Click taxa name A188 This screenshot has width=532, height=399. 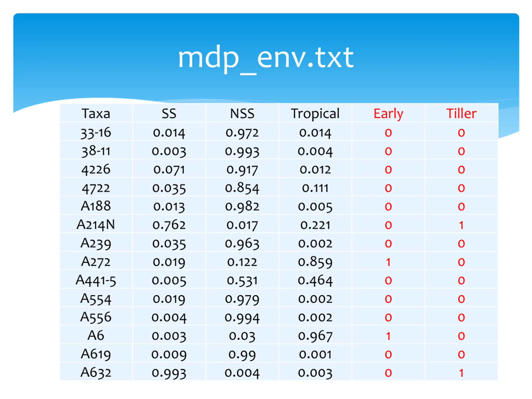point(96,206)
